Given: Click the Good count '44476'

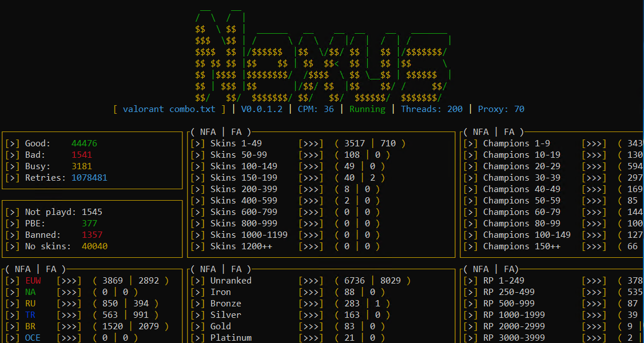Looking at the screenshot, I should (84, 143).
